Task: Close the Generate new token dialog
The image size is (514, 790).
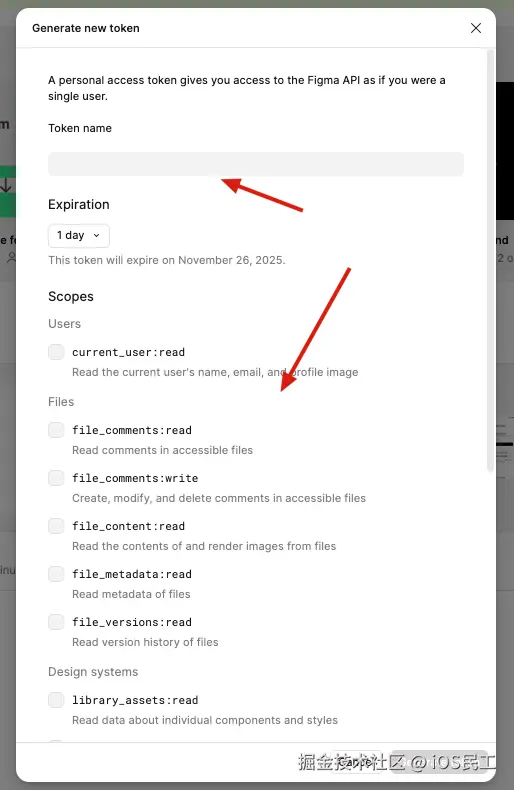Action: 476,28
